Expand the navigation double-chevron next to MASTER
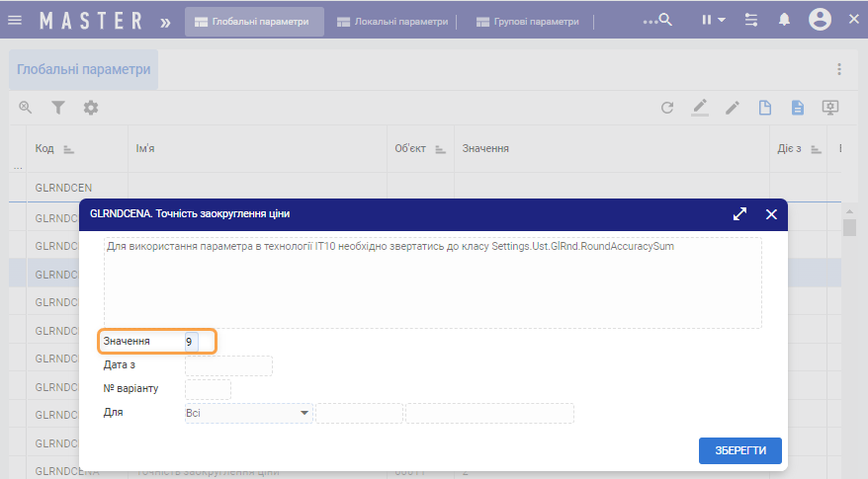 [164, 20]
